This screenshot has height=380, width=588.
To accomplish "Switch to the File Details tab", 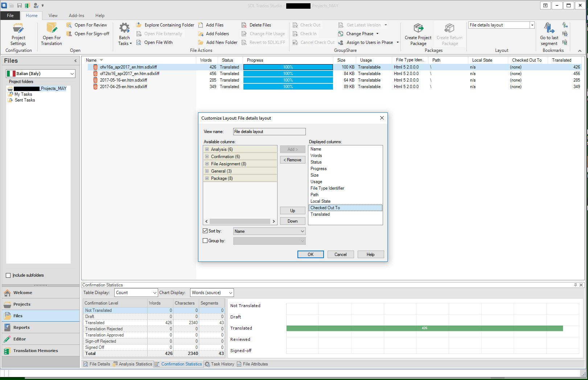I will tap(97, 364).
